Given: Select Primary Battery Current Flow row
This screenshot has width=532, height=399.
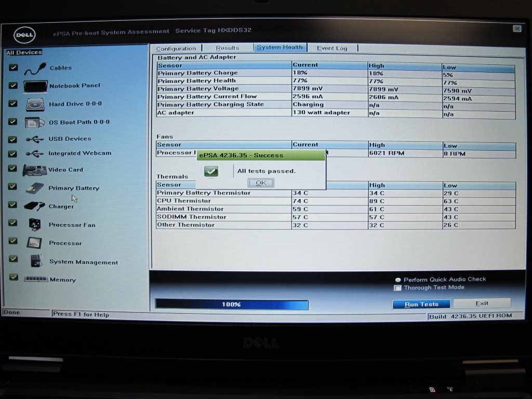Looking at the screenshot, I should (336, 97).
